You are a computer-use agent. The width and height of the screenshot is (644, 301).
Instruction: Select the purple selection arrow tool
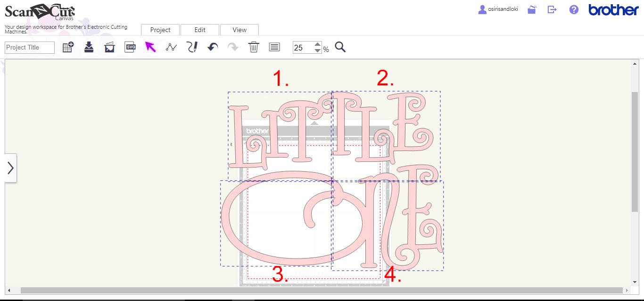point(150,47)
